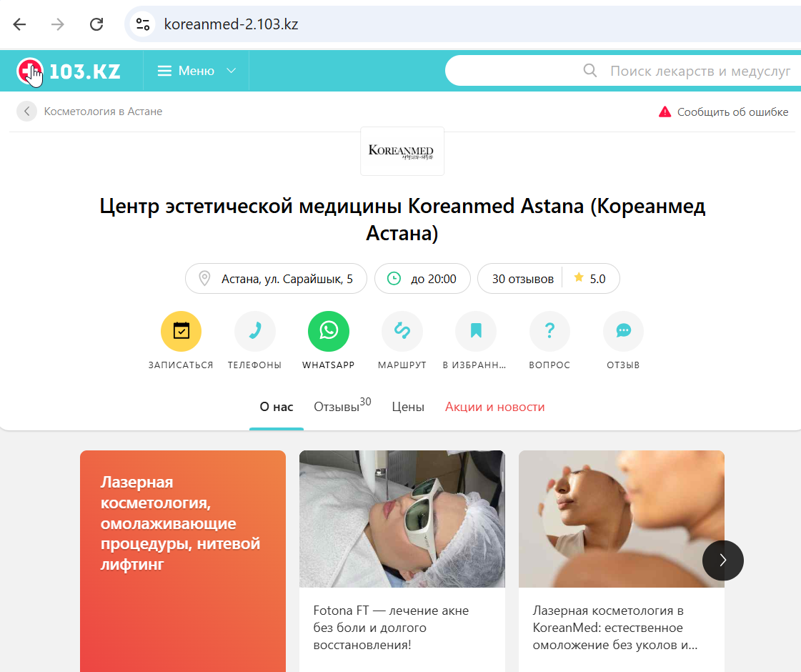Switch to the Отзывы tab
801x672 pixels.
pos(342,406)
